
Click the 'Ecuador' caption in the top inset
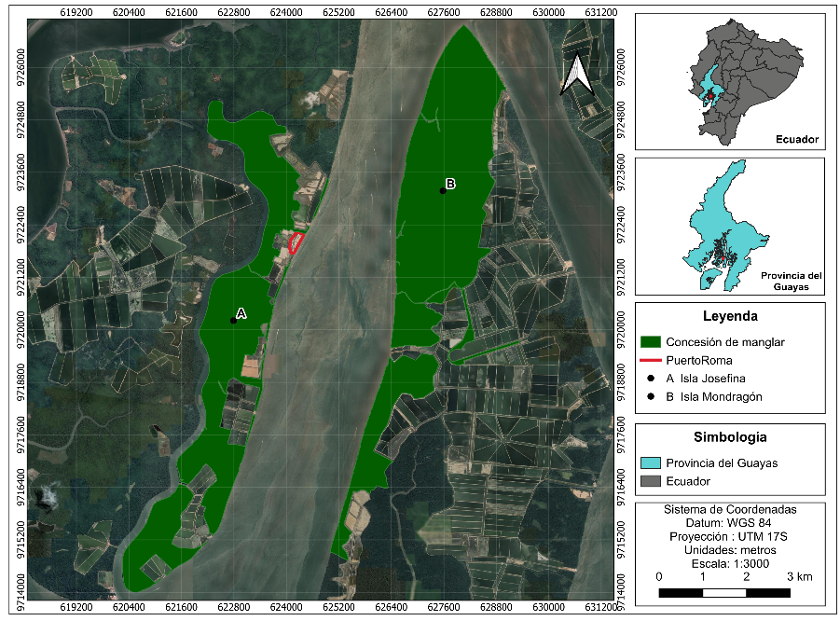click(797, 139)
